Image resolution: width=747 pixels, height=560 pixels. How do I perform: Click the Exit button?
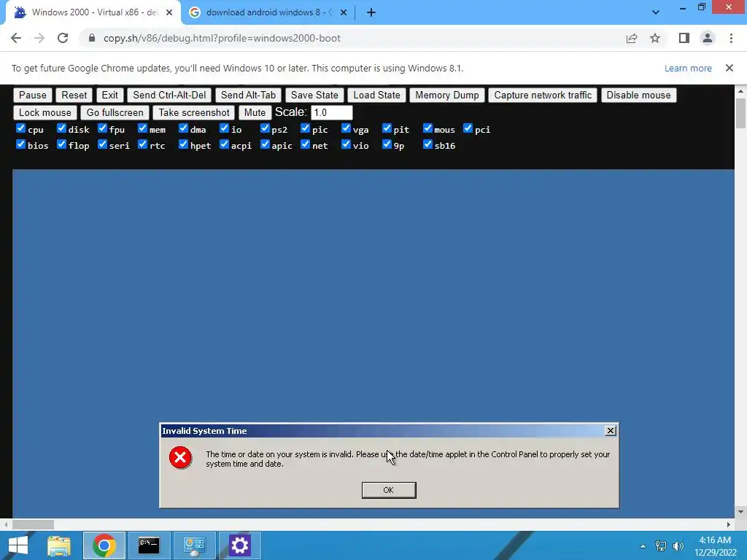pyautogui.click(x=109, y=96)
